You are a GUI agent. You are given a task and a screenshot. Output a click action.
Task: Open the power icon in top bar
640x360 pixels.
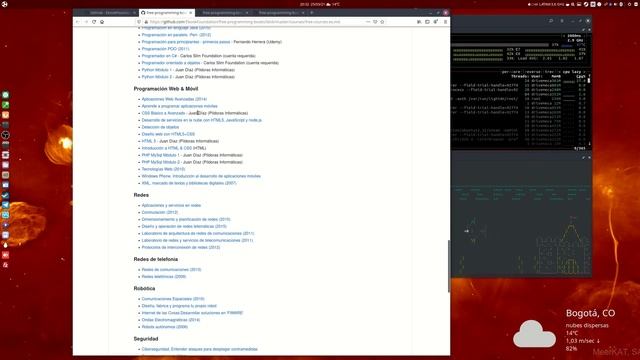(629, 4)
